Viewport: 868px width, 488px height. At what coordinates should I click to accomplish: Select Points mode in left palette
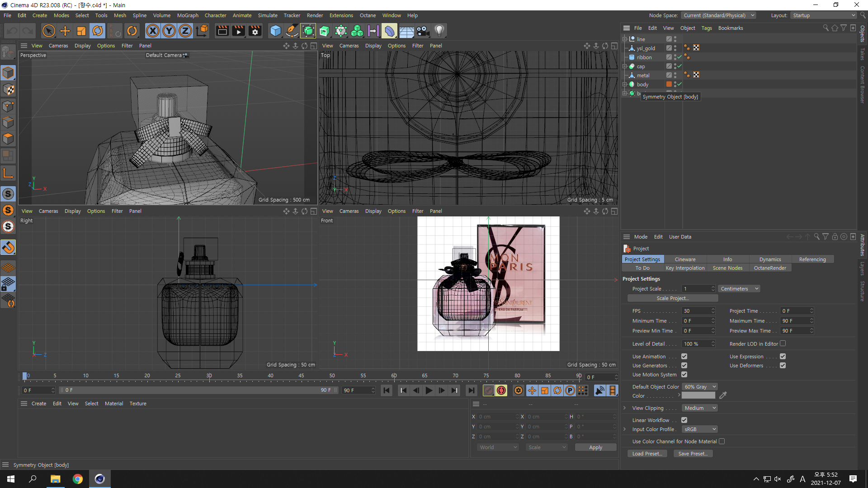coord(9,106)
